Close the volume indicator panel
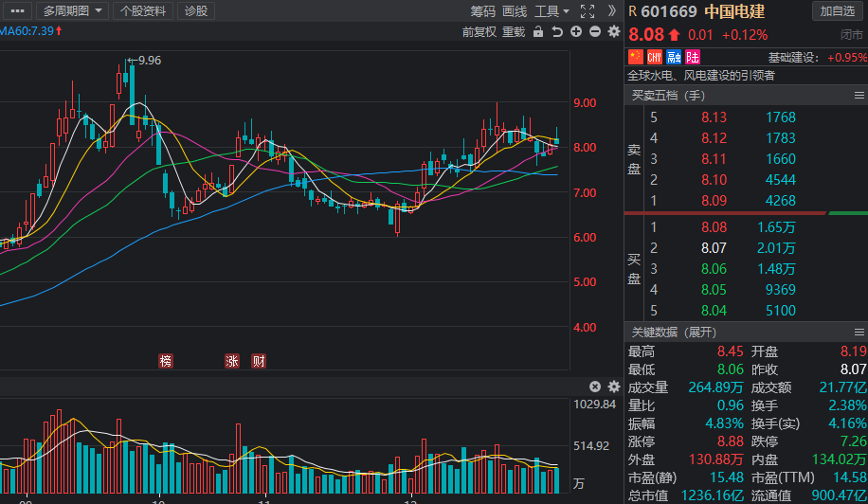This screenshot has height=504, width=868. click(x=594, y=387)
